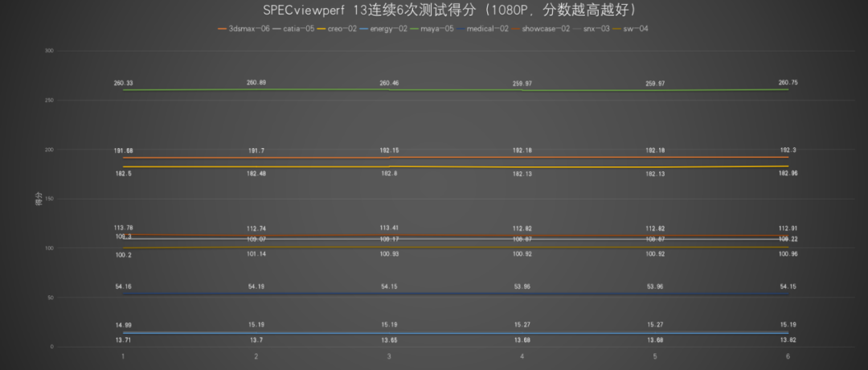Select the 260.89 data label
The width and height of the screenshot is (868, 370).
256,83
